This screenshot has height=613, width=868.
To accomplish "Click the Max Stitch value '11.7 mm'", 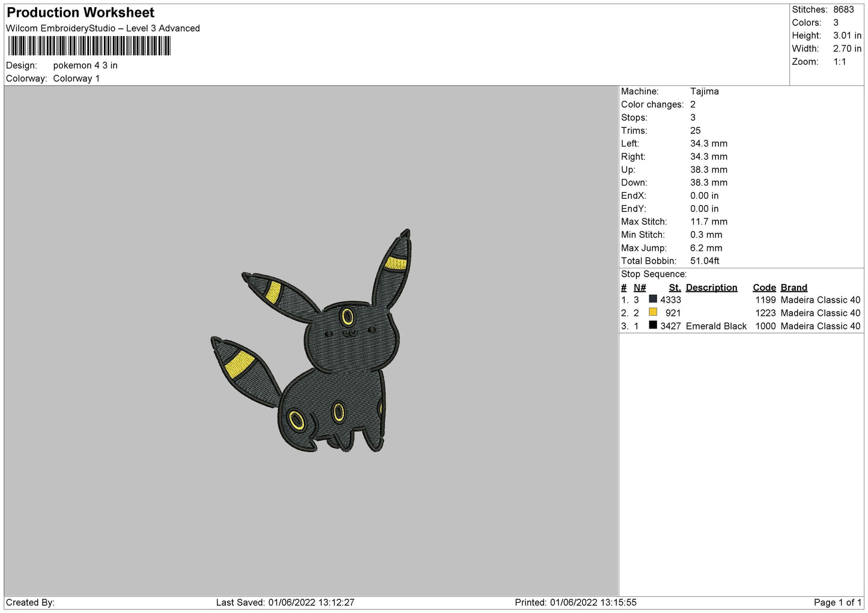I will (x=709, y=222).
